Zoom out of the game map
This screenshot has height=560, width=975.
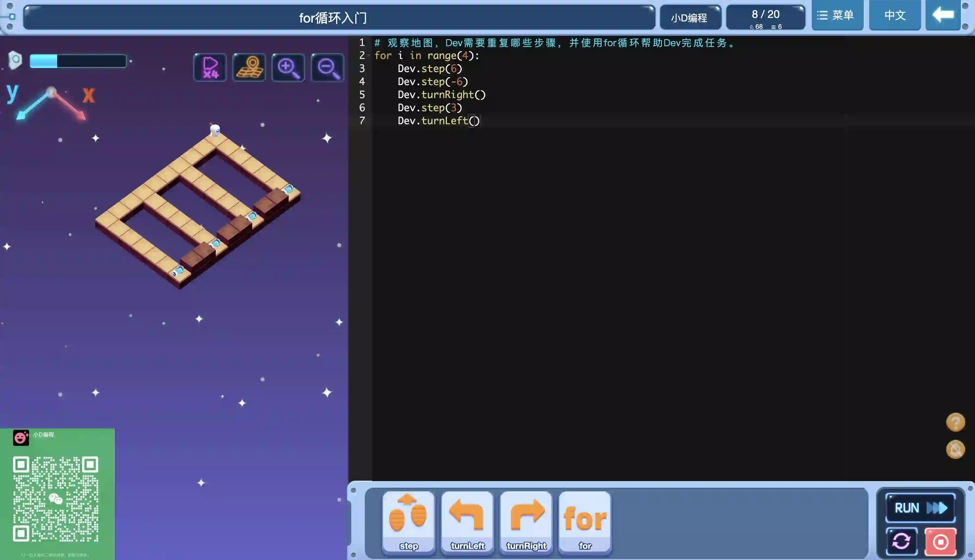coord(328,67)
